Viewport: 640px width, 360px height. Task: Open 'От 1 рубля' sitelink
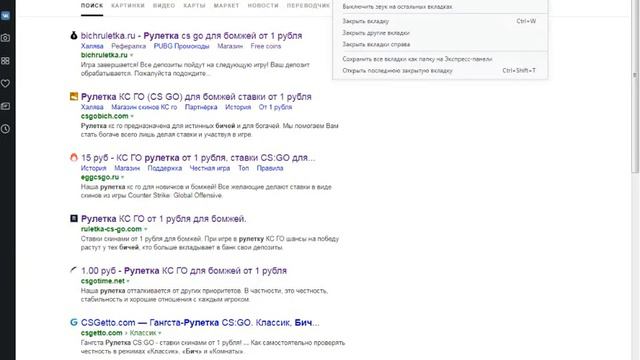pos(275,107)
